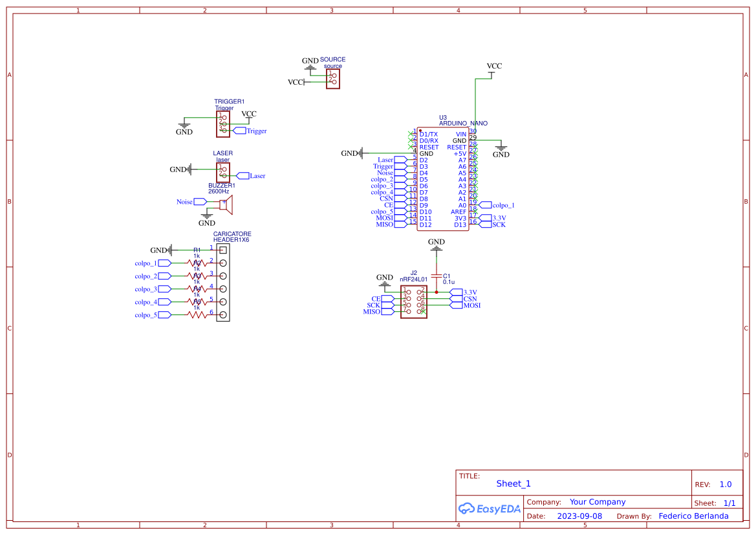
Task: Select the Federico Berlanda drawn-by text
Action: coord(693,516)
